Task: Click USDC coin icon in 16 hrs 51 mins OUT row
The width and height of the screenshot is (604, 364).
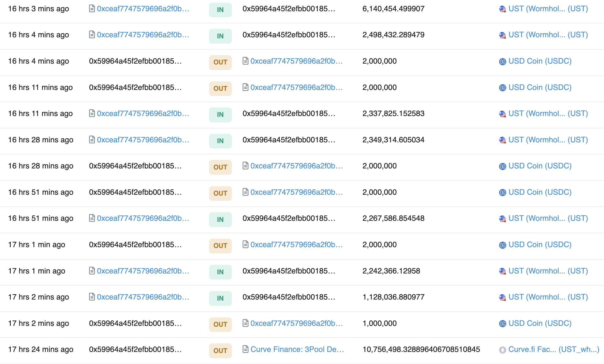Action: [x=502, y=193]
